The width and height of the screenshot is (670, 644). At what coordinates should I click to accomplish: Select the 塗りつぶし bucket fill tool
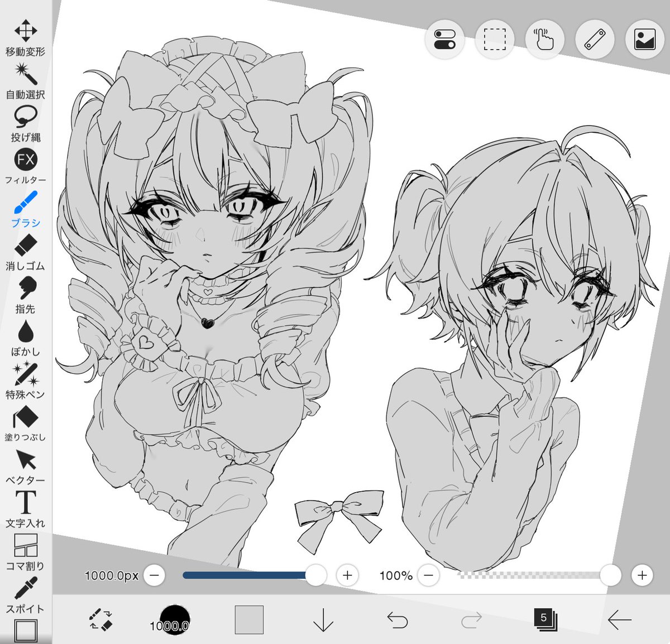(x=26, y=424)
